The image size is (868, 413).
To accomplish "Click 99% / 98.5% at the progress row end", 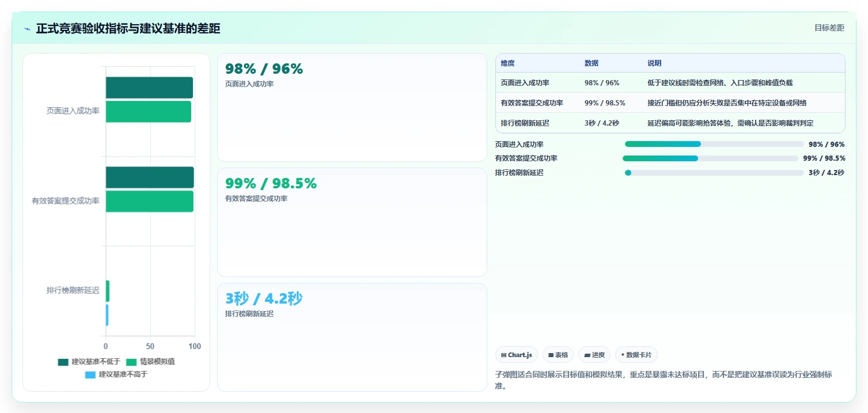I will (x=824, y=158).
